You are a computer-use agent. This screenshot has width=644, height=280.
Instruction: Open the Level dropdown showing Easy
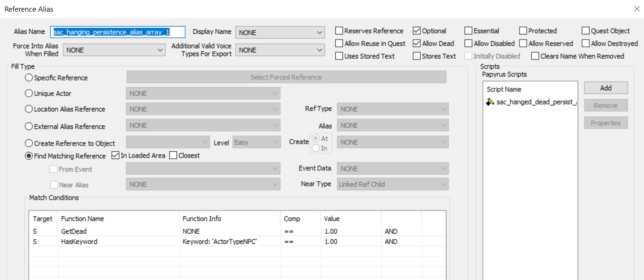pos(257,142)
